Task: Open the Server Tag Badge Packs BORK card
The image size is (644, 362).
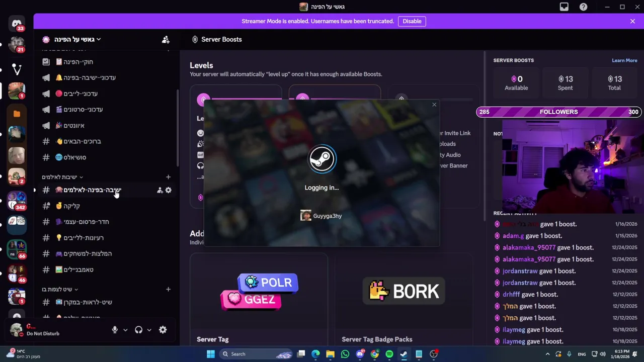Action: (404, 300)
